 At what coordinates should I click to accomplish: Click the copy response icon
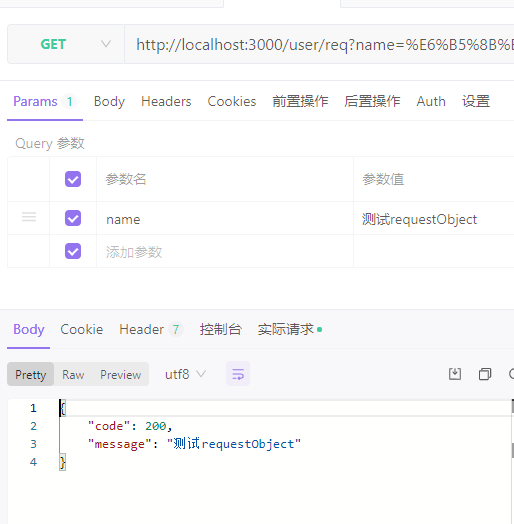pos(485,374)
